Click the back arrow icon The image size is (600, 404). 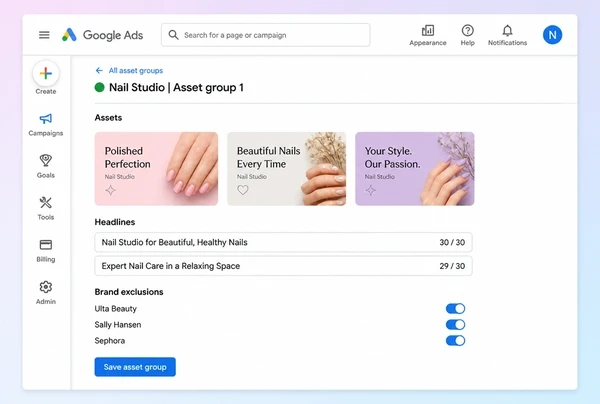coord(99,70)
